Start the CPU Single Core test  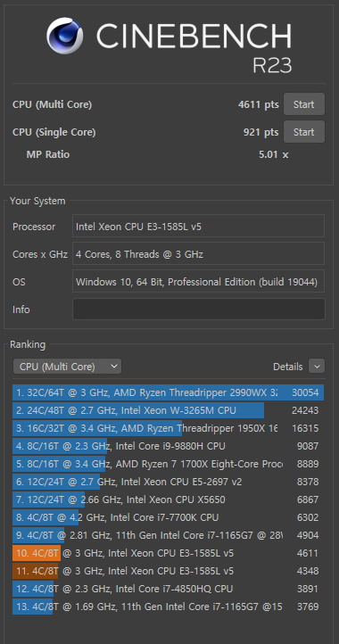click(303, 132)
